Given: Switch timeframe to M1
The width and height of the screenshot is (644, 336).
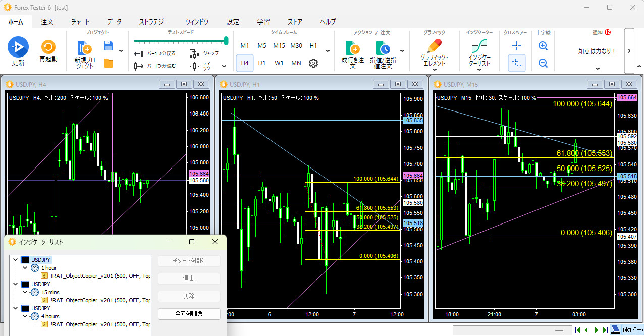Looking at the screenshot, I should click(245, 46).
